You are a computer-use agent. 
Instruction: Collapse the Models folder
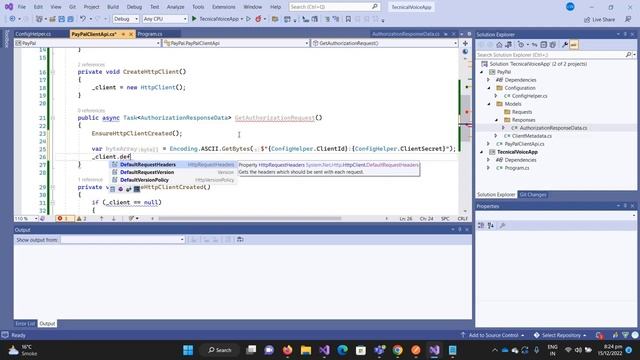[489, 104]
